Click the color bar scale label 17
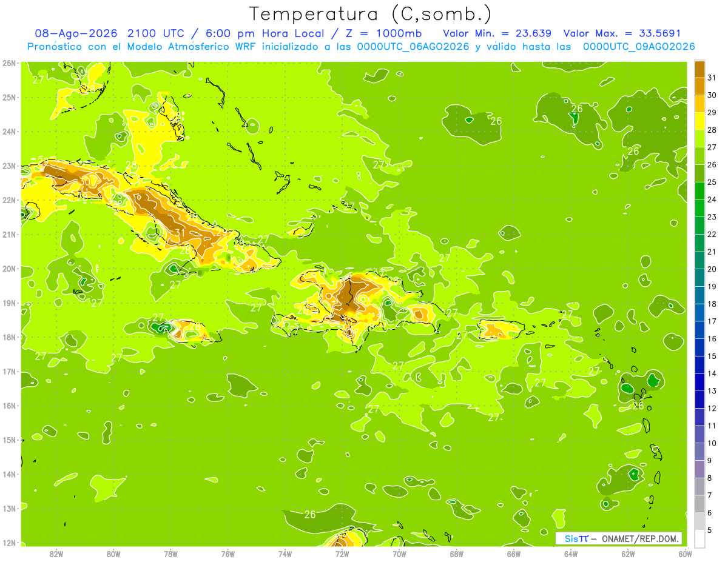 (x=712, y=321)
